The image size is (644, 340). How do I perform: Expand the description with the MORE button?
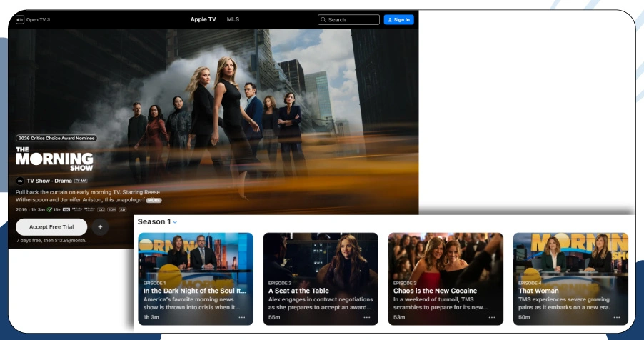point(154,201)
